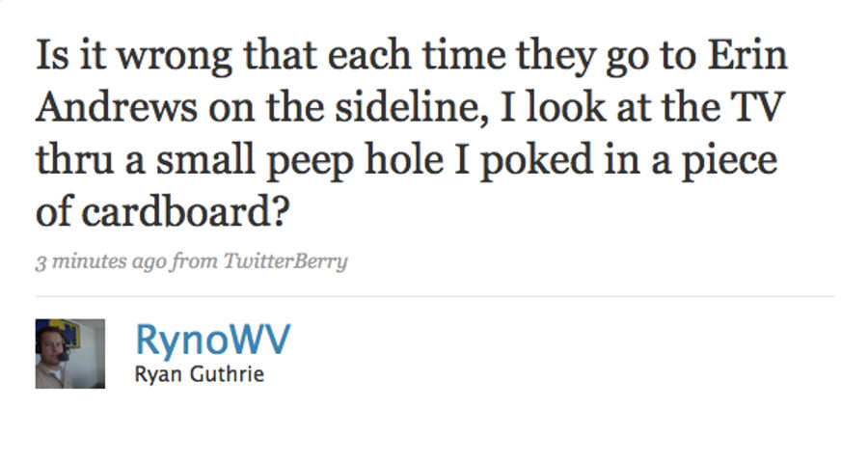Click the word "hole" in the tweet
The image size is (868, 464).
[405, 158]
